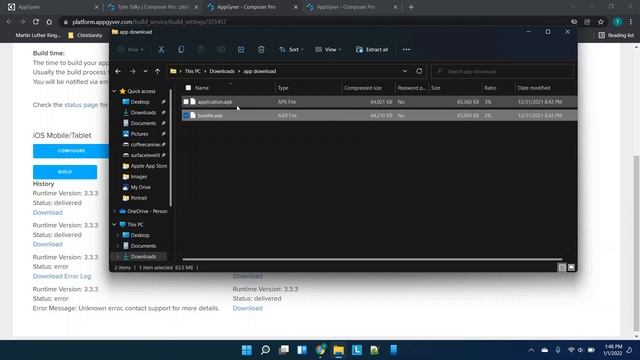Screen dimensions: 640x360
Task: Open the Windows Start menu
Action: coord(247,350)
